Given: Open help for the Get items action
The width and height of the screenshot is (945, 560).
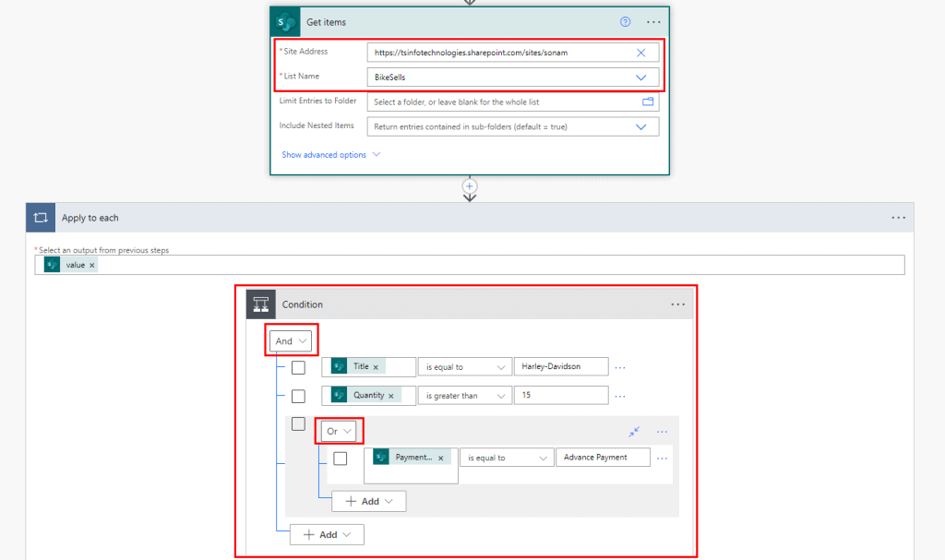Looking at the screenshot, I should click(x=625, y=22).
